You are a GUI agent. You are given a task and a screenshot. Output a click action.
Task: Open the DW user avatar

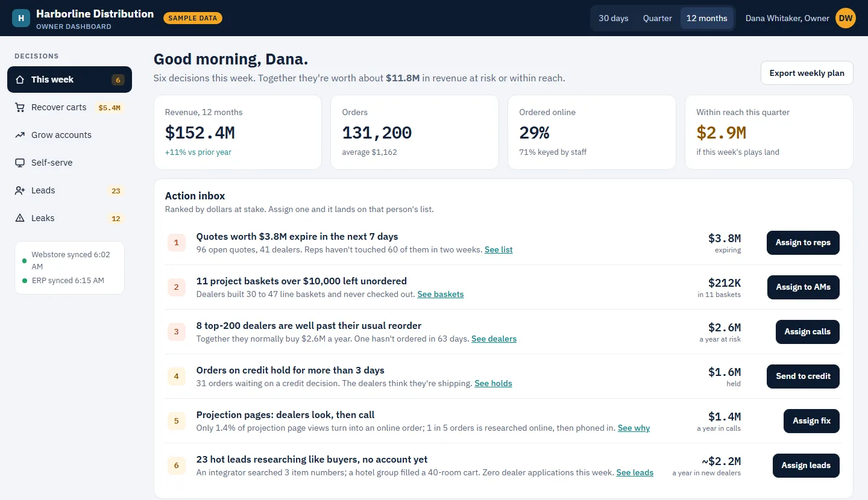846,18
